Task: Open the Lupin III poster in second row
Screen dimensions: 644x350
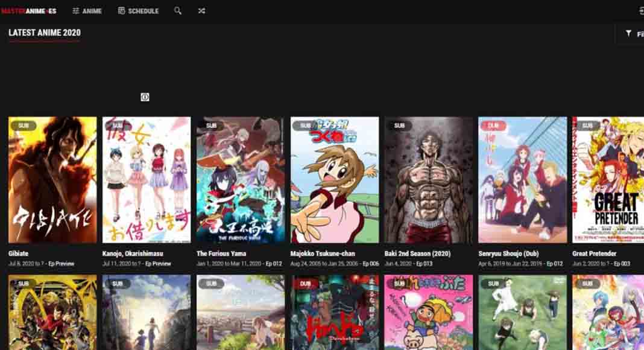Action: (52, 313)
